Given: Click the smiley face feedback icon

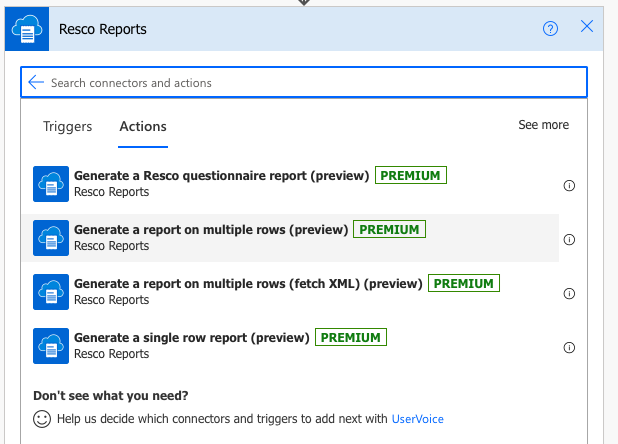Looking at the screenshot, I should pos(42,419).
